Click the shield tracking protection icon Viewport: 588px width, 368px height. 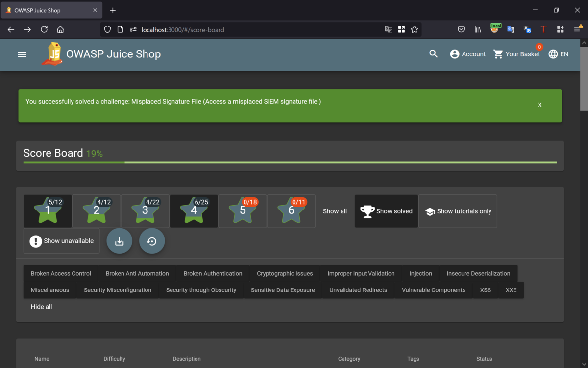click(108, 30)
